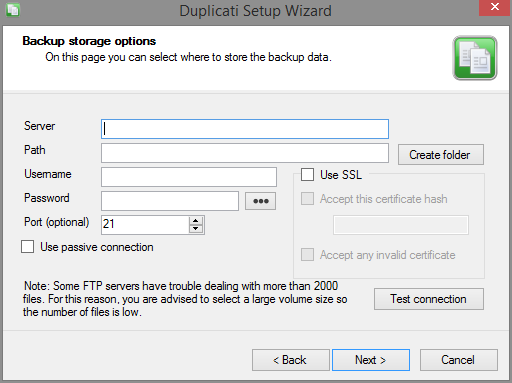Go to the Next wizard page

pos(371,360)
